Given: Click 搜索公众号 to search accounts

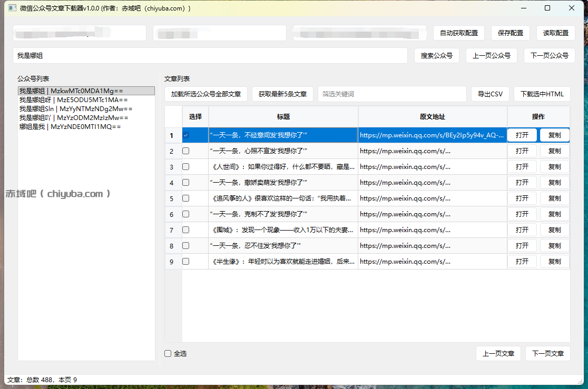Looking at the screenshot, I should tap(436, 55).
